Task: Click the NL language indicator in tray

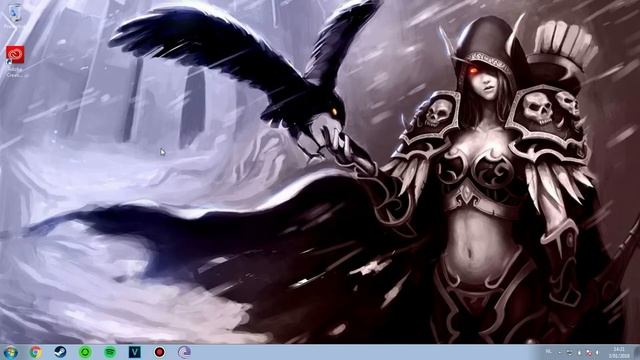Action: coord(549,351)
